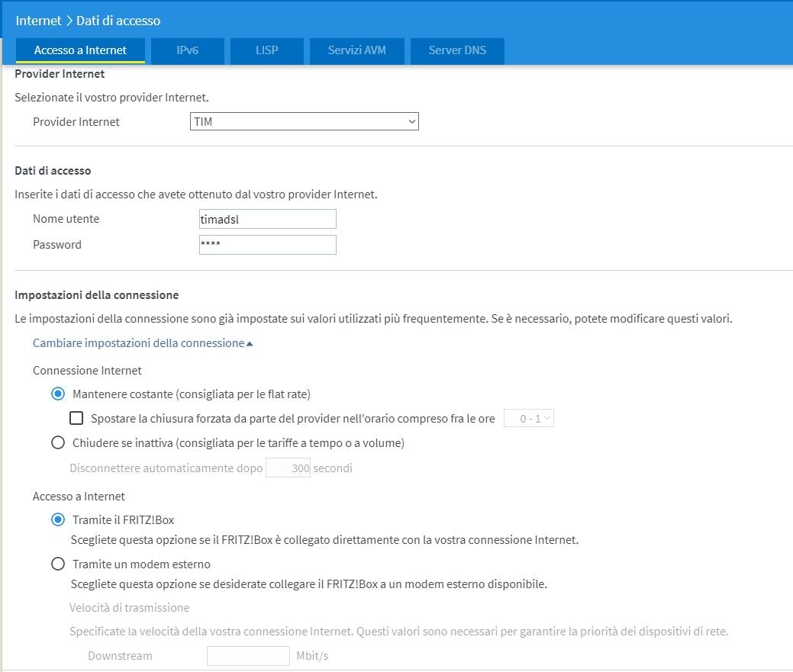Image resolution: width=793 pixels, height=672 pixels.
Task: Go to the Servizi AVM tab
Action: (356, 50)
